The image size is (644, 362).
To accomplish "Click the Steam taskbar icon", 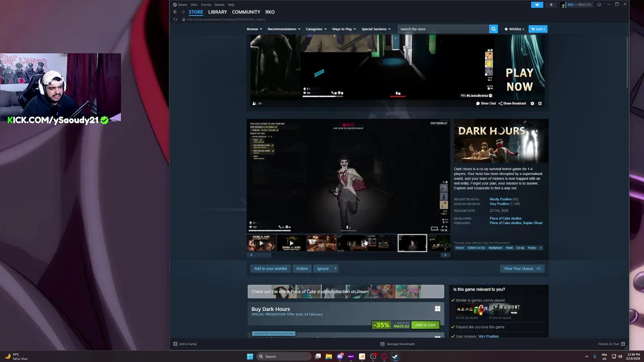I will (395, 356).
